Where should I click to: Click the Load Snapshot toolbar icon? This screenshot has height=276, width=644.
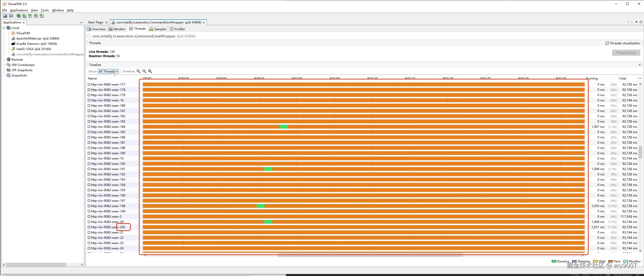[5, 16]
